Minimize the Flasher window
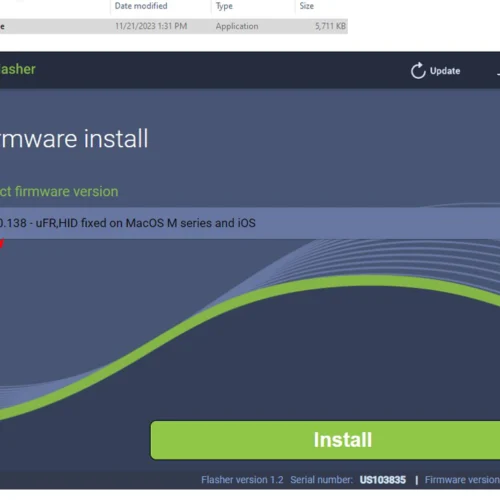 [x=498, y=74]
